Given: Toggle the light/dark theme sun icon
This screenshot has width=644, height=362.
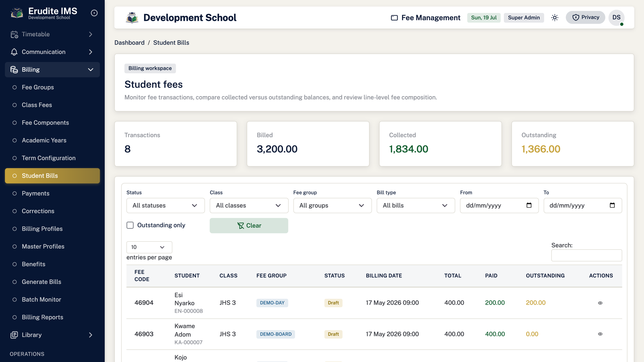Looking at the screenshot, I should click(555, 18).
